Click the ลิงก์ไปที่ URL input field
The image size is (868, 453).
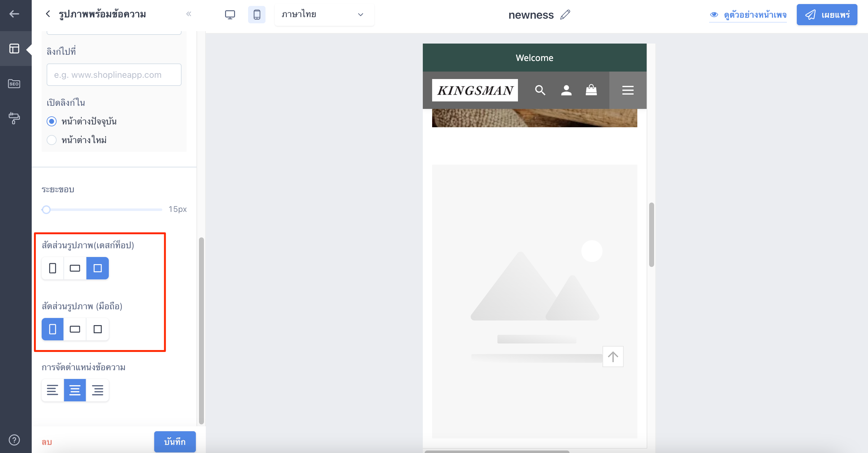pos(114,75)
